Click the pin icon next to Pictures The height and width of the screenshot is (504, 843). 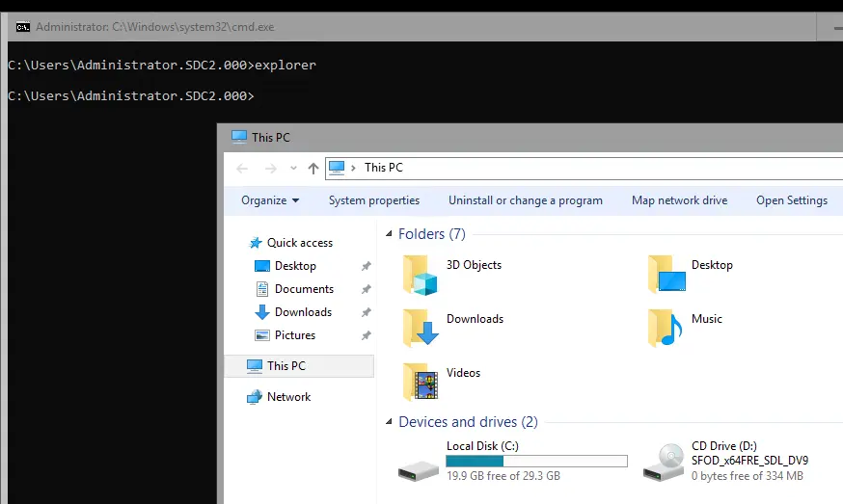(367, 335)
